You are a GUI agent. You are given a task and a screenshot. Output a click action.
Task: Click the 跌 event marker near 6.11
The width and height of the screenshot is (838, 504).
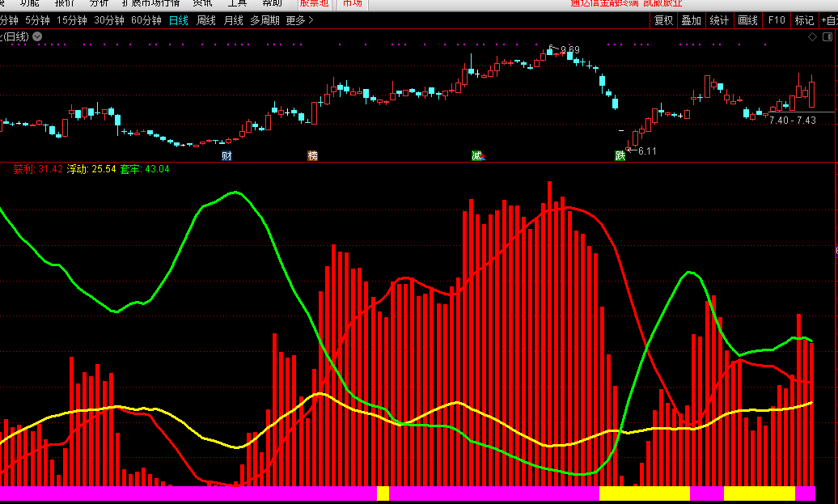point(620,155)
